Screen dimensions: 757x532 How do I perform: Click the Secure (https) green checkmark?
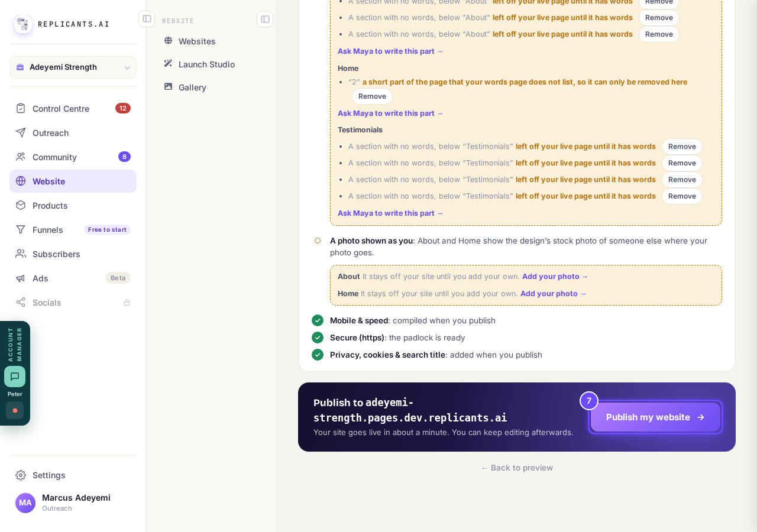(x=318, y=338)
